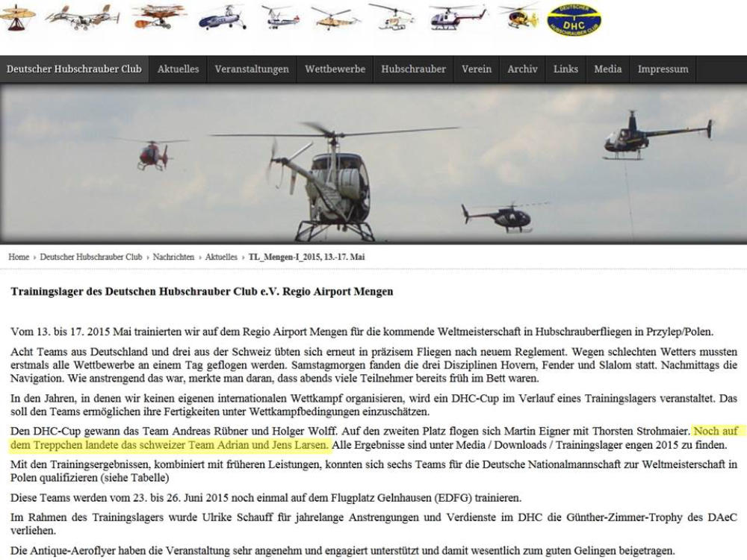Select Hubschrauber in the navigation bar

point(413,69)
